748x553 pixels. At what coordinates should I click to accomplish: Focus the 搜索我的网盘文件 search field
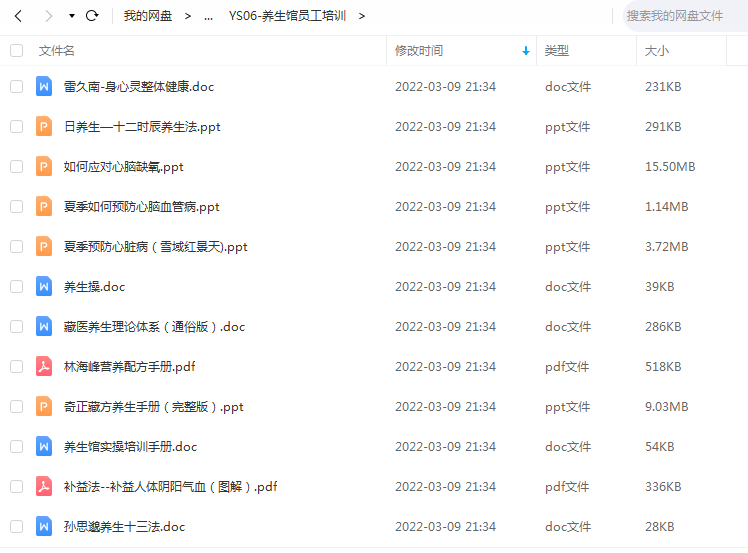[x=685, y=16]
